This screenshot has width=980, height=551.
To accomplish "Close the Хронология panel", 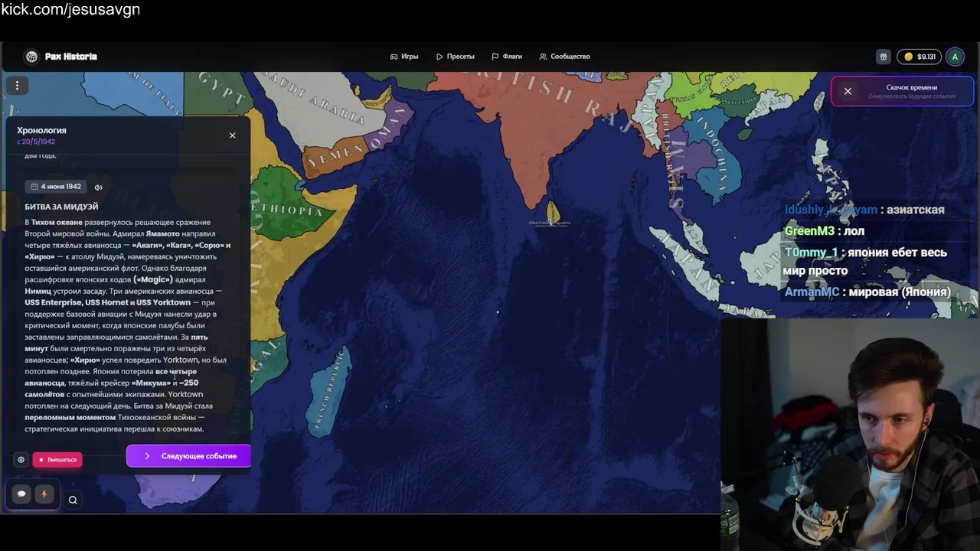I will point(233,135).
